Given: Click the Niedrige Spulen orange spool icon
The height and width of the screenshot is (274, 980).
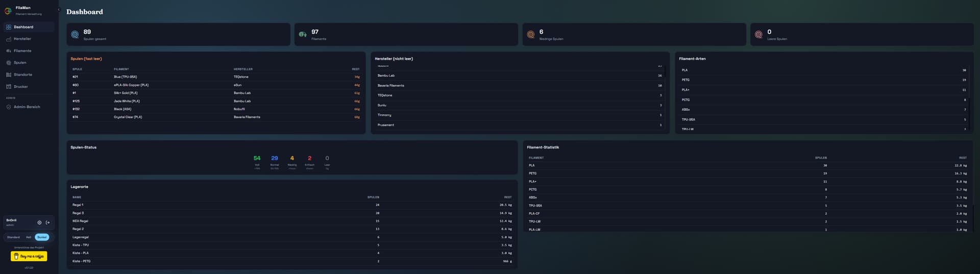Looking at the screenshot, I should 531,35.
